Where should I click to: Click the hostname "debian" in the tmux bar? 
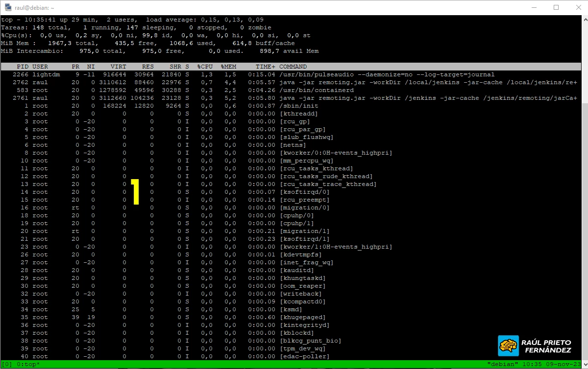tap(504, 364)
